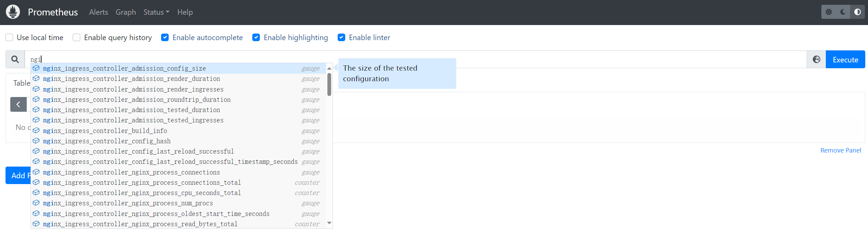
Task: Click cube icon beside build_info metric
Action: pyautogui.click(x=36, y=131)
